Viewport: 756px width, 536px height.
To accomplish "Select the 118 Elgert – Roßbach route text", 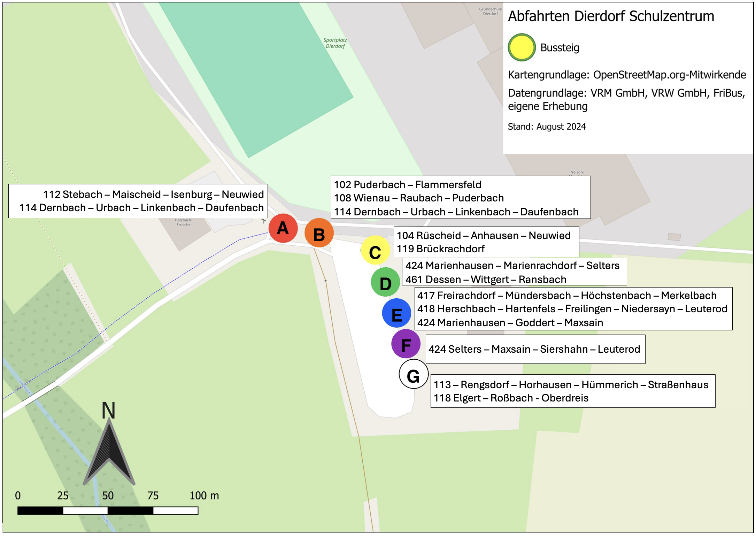I will [x=511, y=398].
